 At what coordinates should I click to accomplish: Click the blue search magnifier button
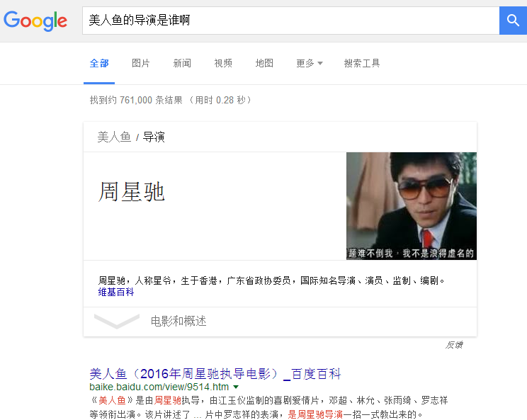513,20
